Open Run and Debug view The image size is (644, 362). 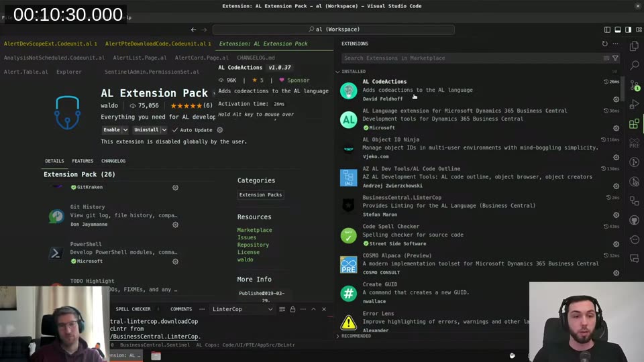coord(634,105)
